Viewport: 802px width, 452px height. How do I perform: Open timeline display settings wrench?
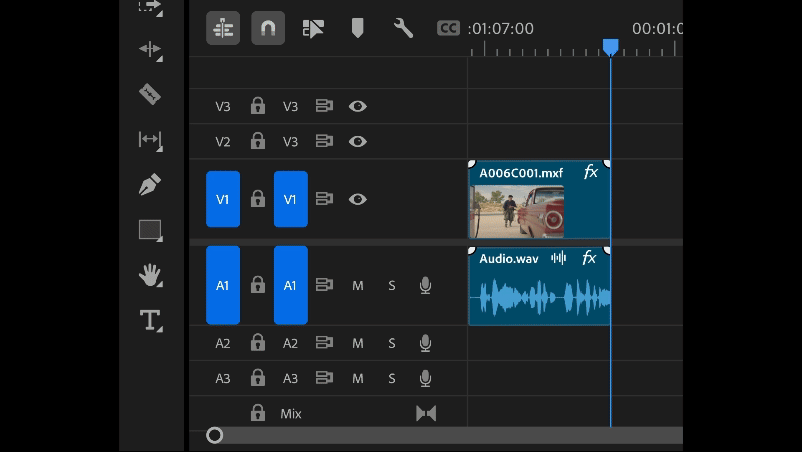tap(403, 28)
